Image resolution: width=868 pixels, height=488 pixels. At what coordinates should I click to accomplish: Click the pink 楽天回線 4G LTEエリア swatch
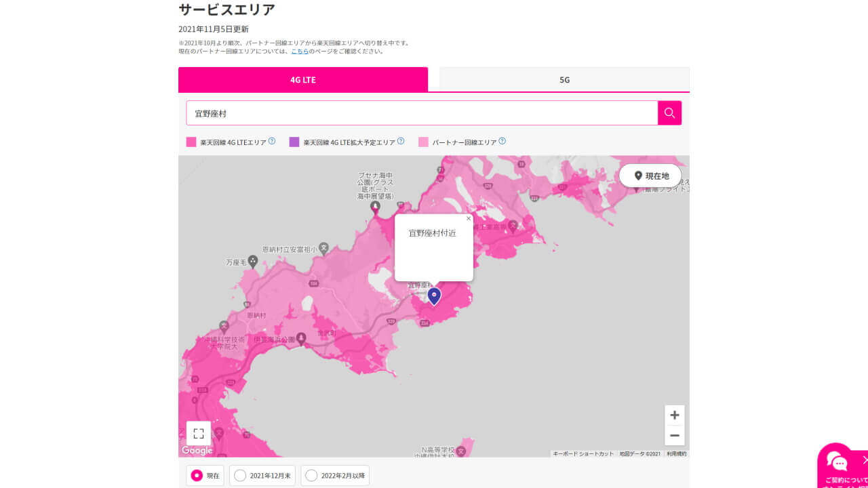click(191, 142)
